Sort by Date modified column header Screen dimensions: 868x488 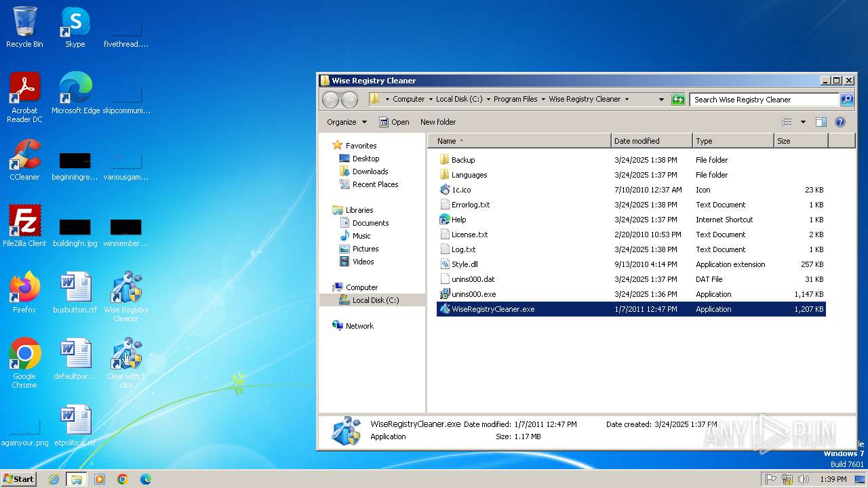tap(652, 141)
